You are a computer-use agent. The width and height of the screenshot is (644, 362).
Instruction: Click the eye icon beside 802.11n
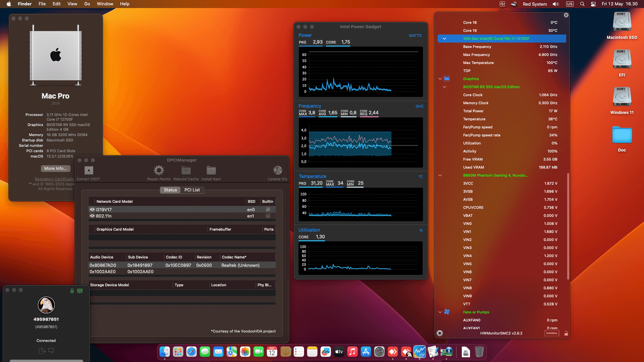point(92,216)
